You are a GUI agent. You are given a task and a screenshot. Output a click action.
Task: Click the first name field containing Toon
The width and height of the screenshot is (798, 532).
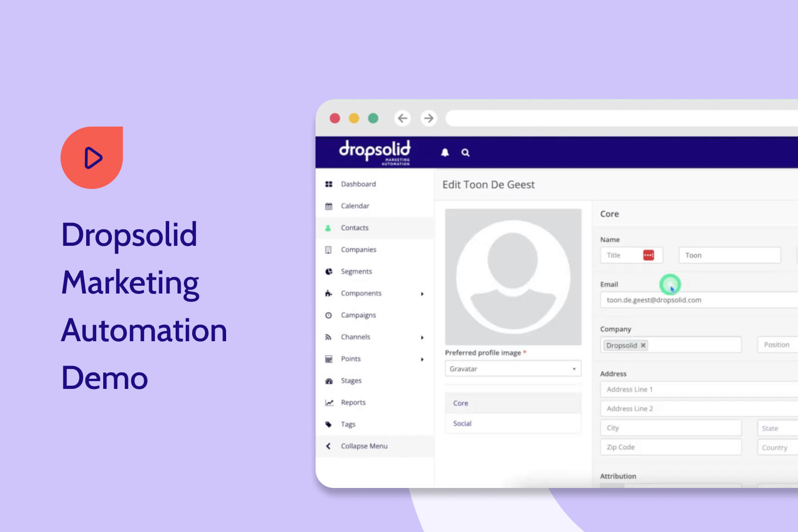pyautogui.click(x=730, y=255)
